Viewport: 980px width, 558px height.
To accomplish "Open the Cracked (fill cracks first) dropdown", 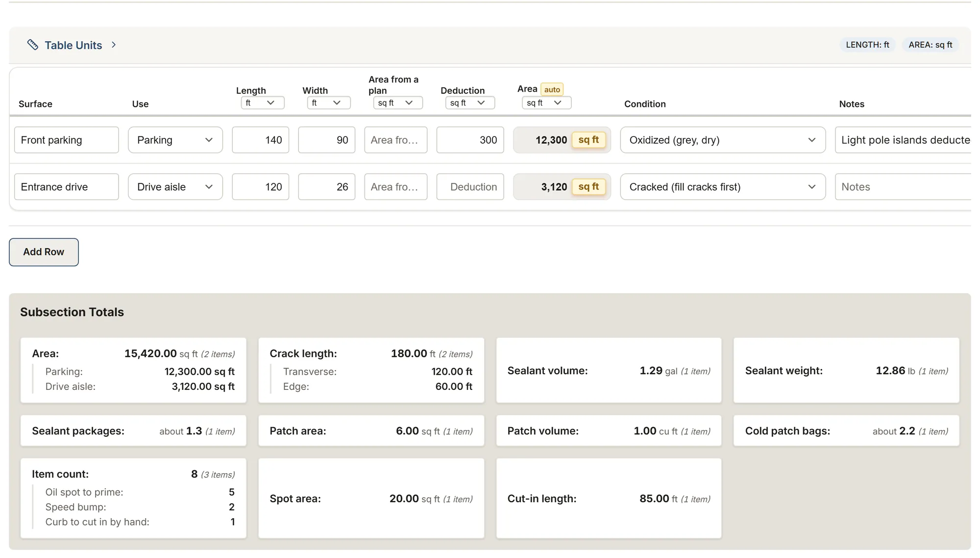I will (723, 187).
